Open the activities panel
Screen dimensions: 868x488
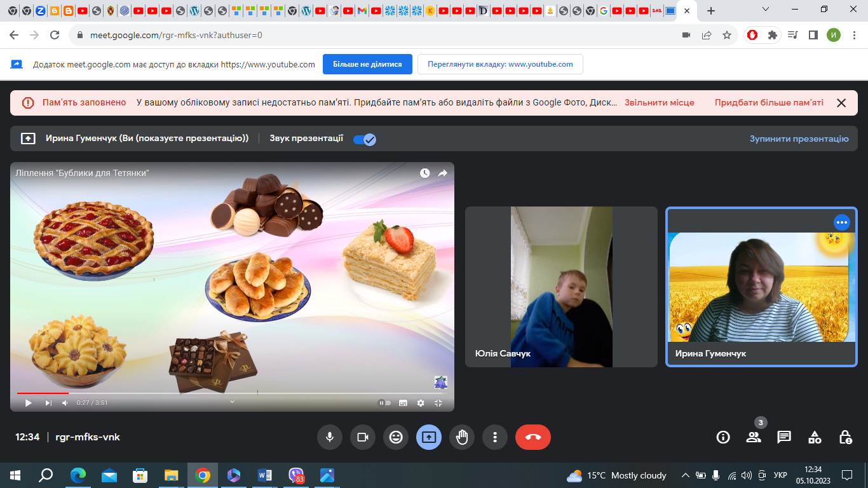click(815, 437)
